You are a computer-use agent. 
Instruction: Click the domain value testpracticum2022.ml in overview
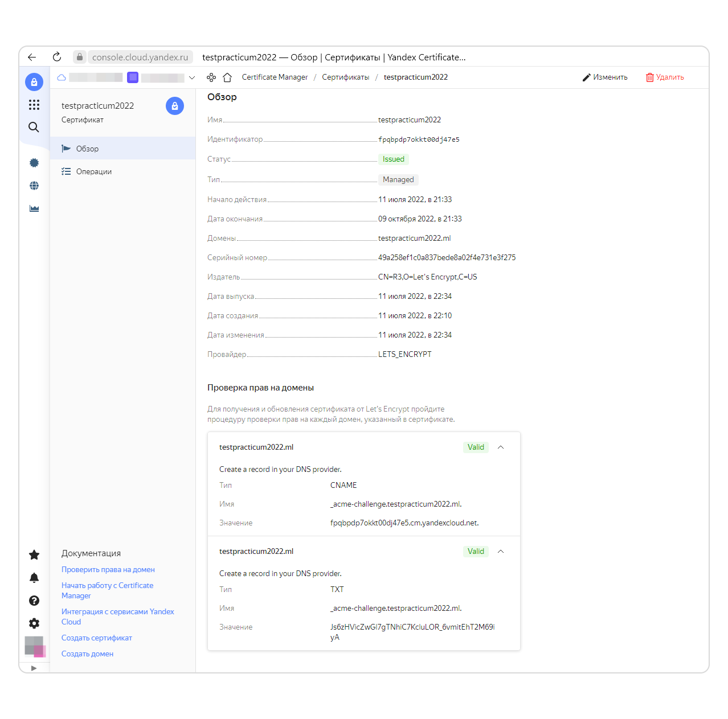coord(414,239)
